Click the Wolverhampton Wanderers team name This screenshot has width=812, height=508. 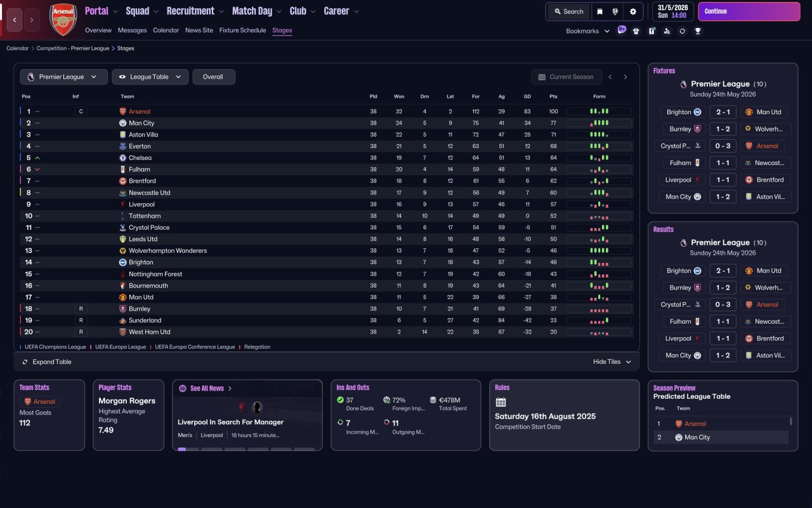point(168,251)
